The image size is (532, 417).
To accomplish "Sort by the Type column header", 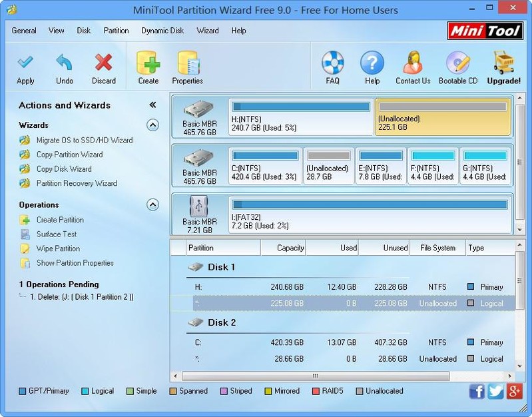I will pyautogui.click(x=490, y=248).
